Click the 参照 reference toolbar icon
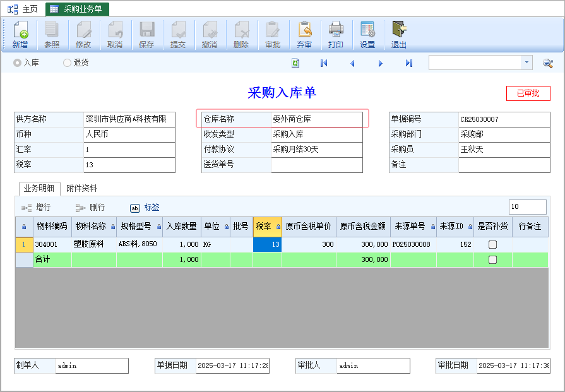The image size is (565, 392). [52, 35]
